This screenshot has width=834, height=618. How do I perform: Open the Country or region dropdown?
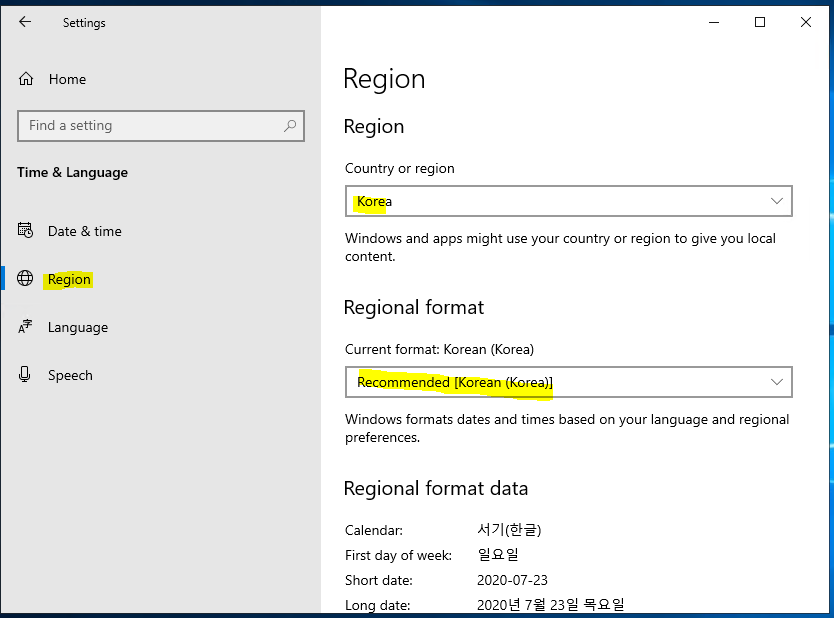(569, 201)
